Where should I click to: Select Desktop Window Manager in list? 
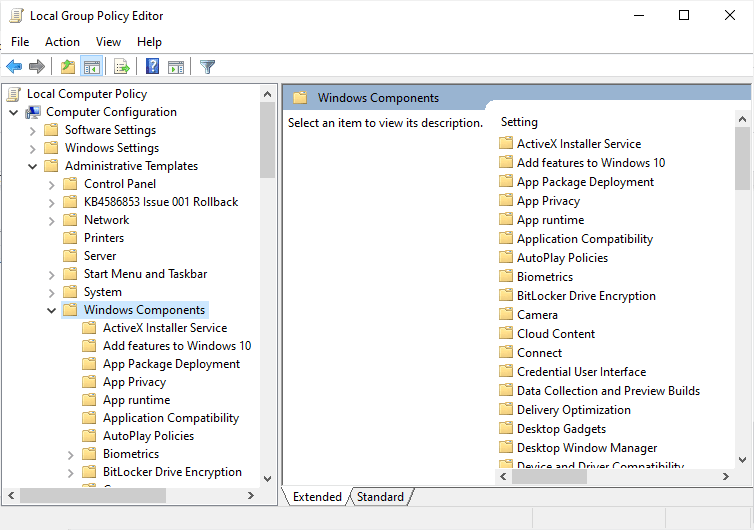point(587,448)
